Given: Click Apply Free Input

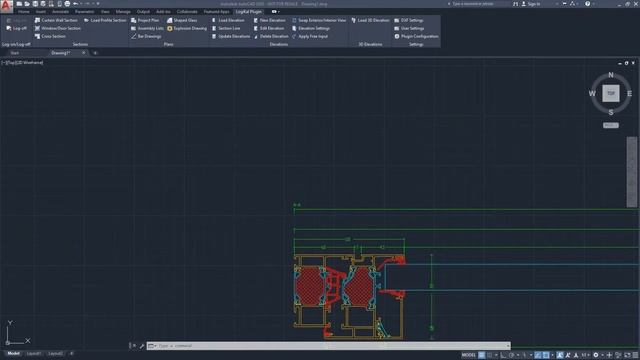Looking at the screenshot, I should point(310,36).
